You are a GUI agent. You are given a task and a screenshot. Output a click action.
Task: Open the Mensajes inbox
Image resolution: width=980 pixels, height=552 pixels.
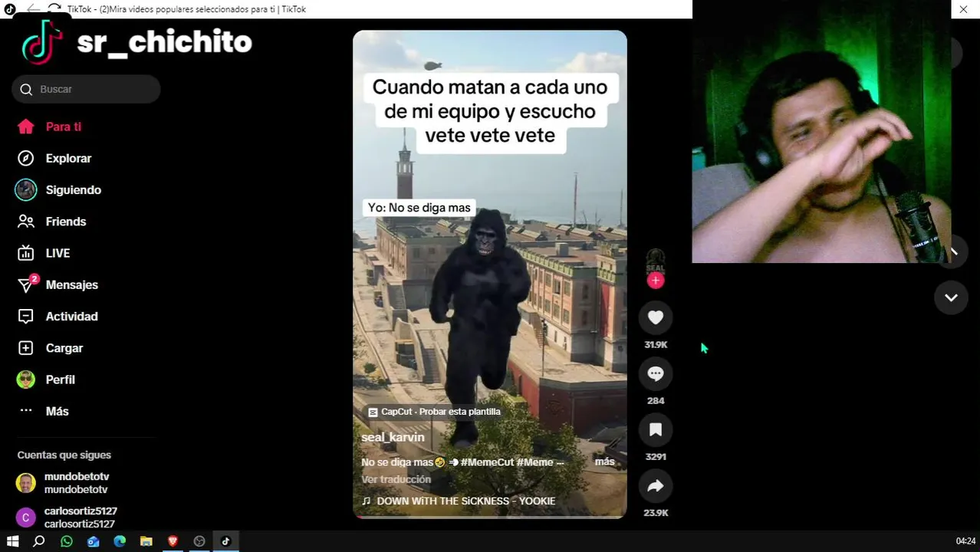(72, 284)
